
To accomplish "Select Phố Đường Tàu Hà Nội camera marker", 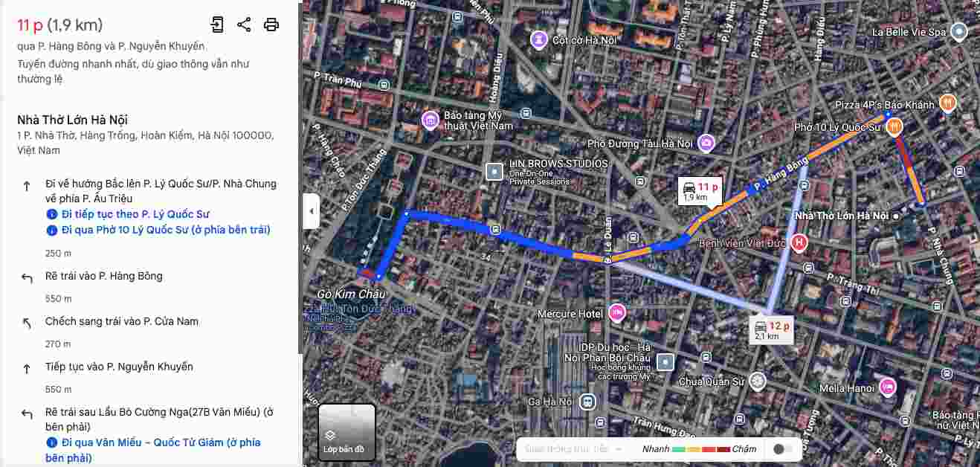I will coord(706,142).
